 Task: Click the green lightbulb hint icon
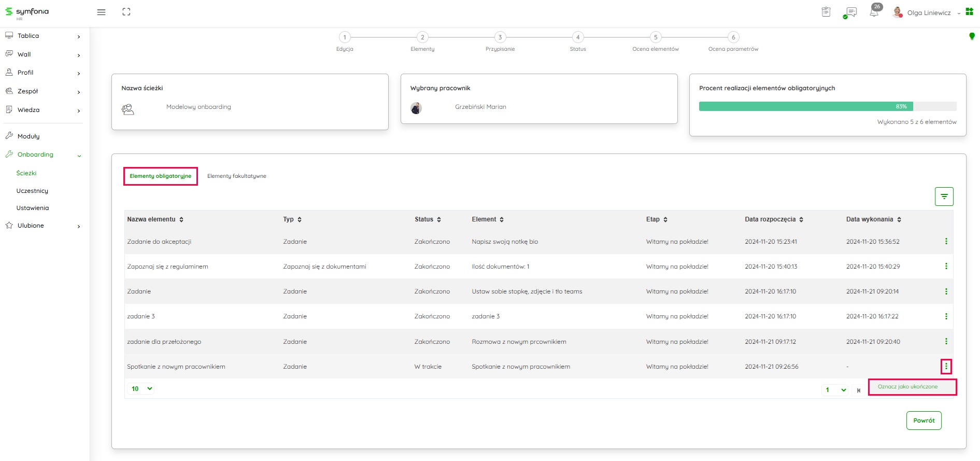click(972, 36)
